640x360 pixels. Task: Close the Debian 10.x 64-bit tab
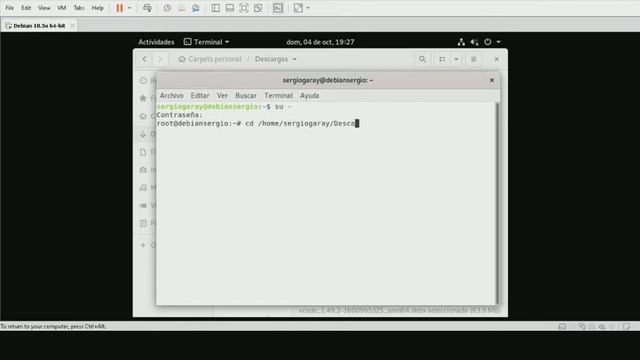click(72, 25)
